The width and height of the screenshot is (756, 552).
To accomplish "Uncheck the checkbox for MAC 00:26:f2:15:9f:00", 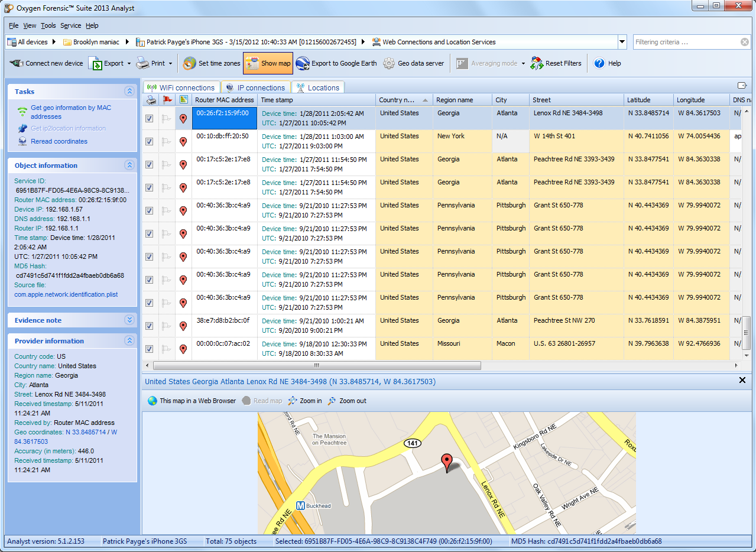I will (x=149, y=118).
